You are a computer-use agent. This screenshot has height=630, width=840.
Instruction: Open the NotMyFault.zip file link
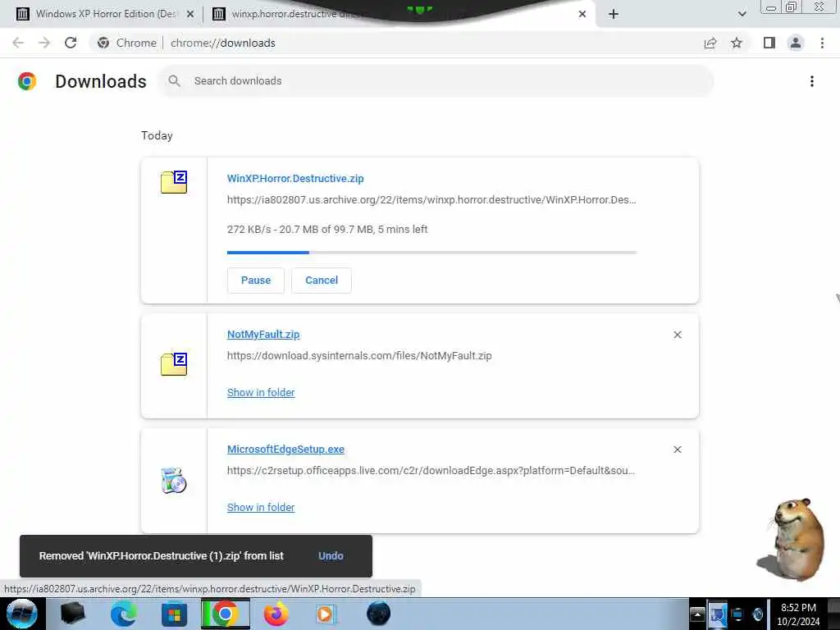click(x=263, y=335)
